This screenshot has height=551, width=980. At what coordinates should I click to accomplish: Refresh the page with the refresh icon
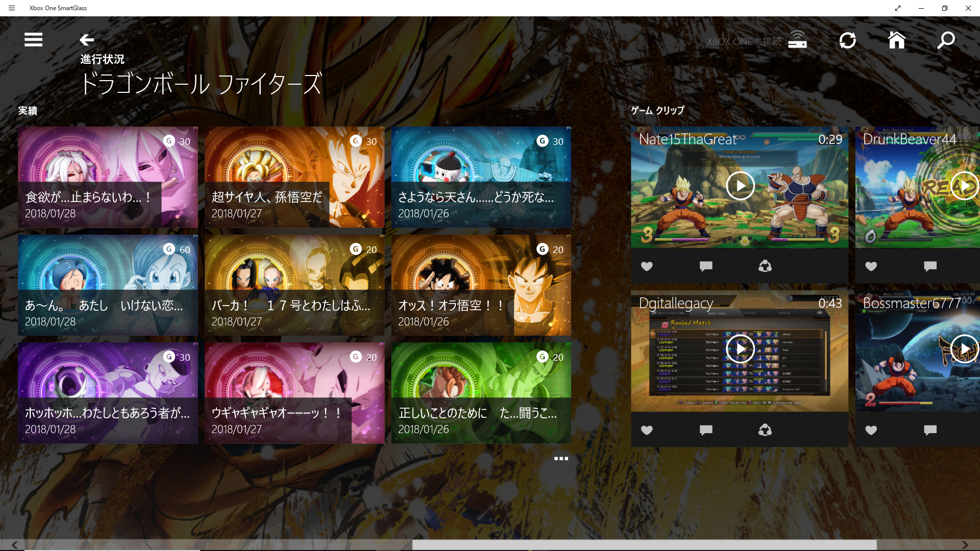pos(847,40)
